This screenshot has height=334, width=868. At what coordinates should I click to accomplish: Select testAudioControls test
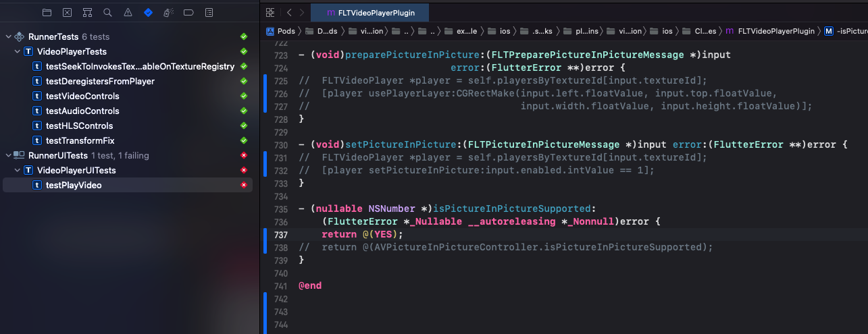click(128, 111)
